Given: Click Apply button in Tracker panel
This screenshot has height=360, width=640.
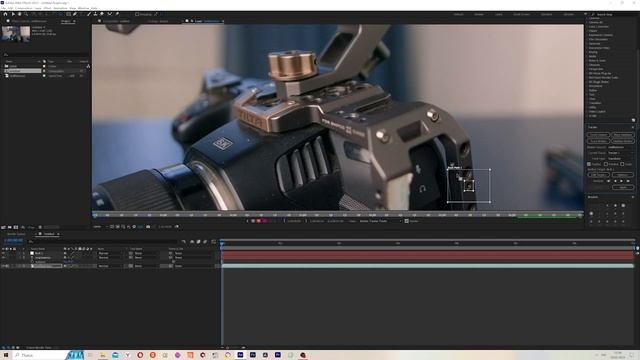Looking at the screenshot, I should 622,187.
